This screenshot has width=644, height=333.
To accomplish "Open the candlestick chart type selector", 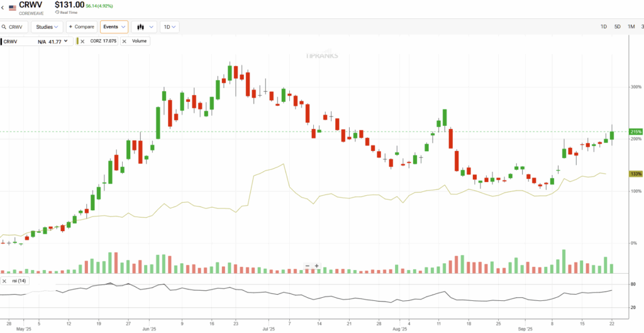I will 145,26.
